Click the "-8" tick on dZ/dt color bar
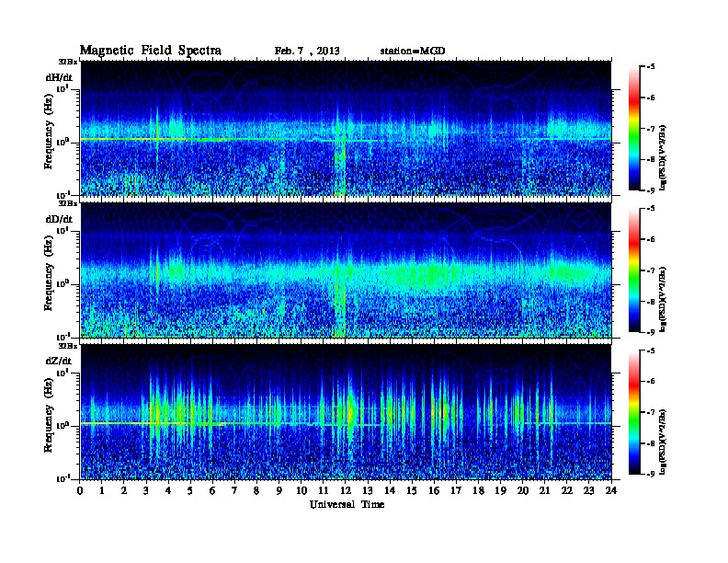This screenshot has width=728, height=563. click(x=651, y=443)
